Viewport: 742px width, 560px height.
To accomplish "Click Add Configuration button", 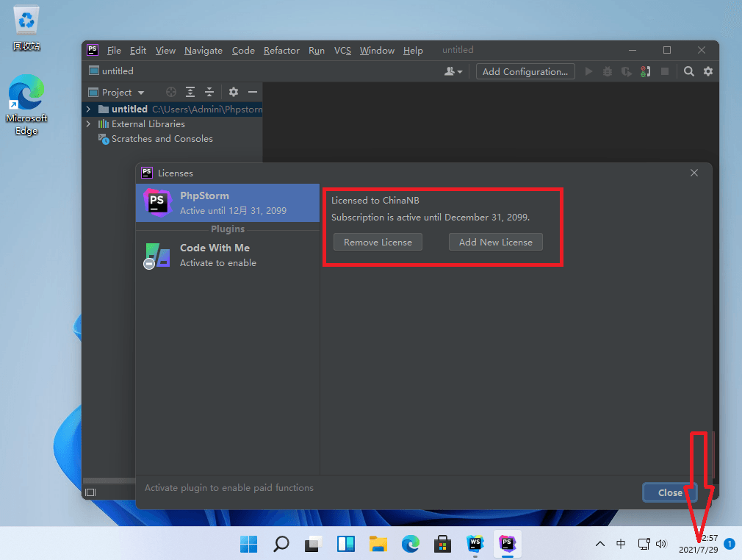I will [525, 71].
